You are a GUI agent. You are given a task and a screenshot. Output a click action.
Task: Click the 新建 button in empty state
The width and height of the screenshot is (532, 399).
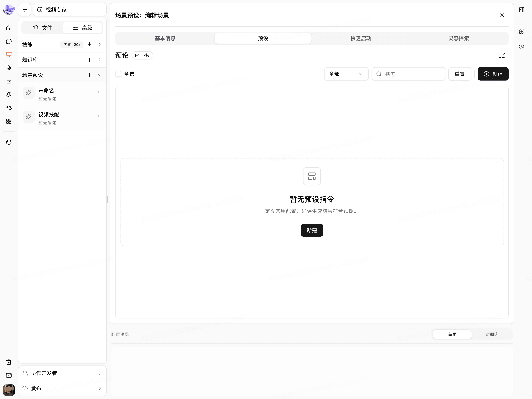[x=312, y=230]
